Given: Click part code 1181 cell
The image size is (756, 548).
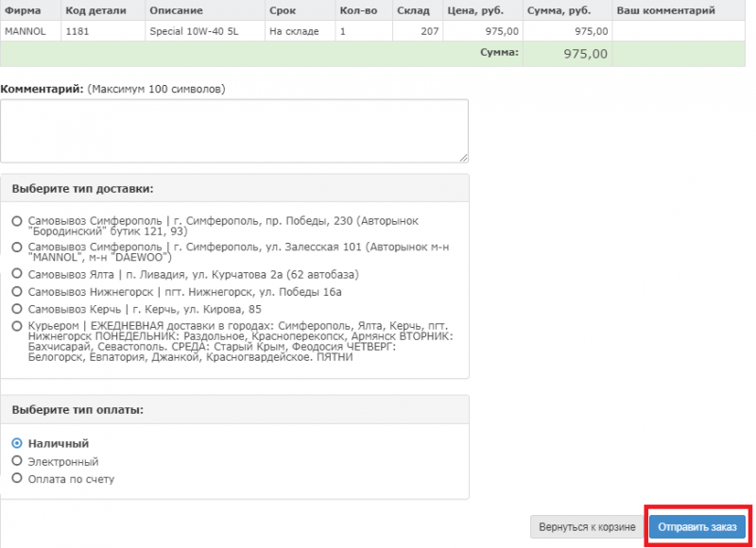Looking at the screenshot, I should pyautogui.click(x=103, y=31).
